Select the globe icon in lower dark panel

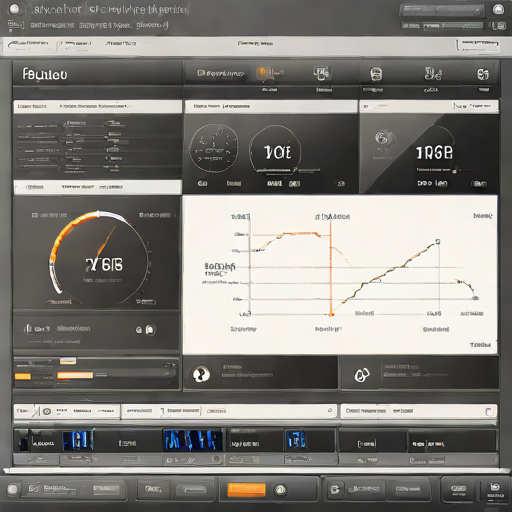click(201, 374)
